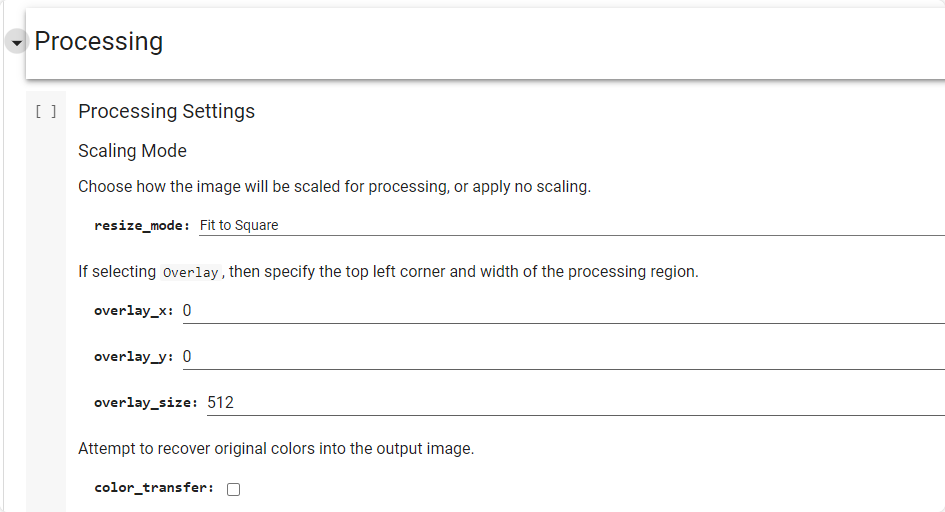The width and height of the screenshot is (945, 512).
Task: Click the inline Overlay code text
Action: click(x=190, y=272)
